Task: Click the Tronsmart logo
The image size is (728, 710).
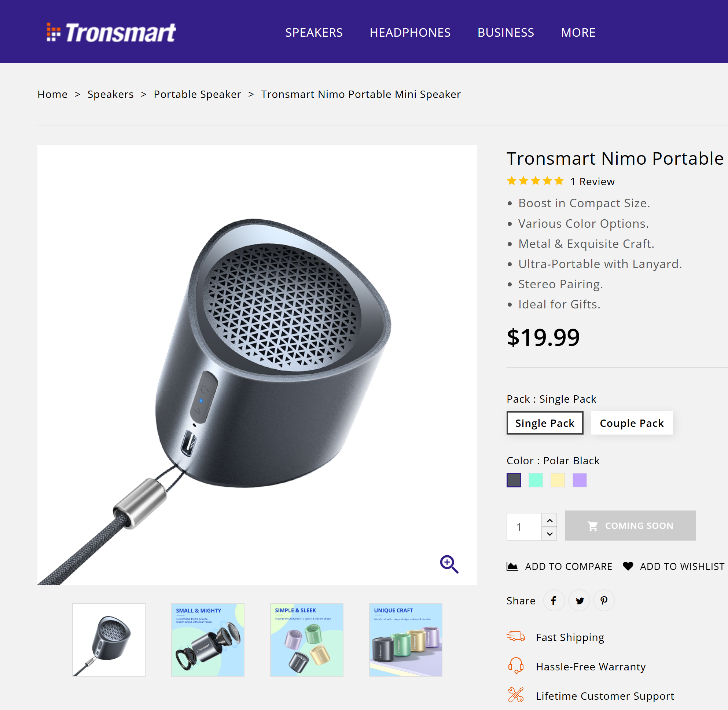Action: point(110,33)
